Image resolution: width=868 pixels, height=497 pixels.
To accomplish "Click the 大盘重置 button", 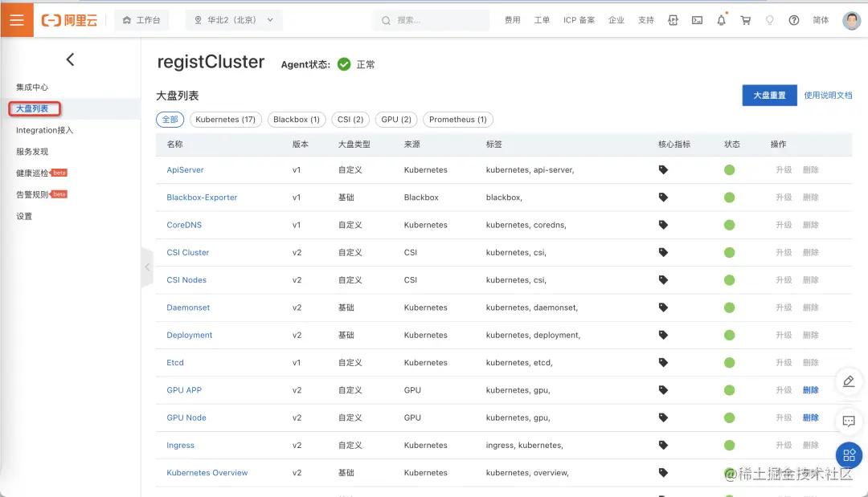I will pos(769,95).
